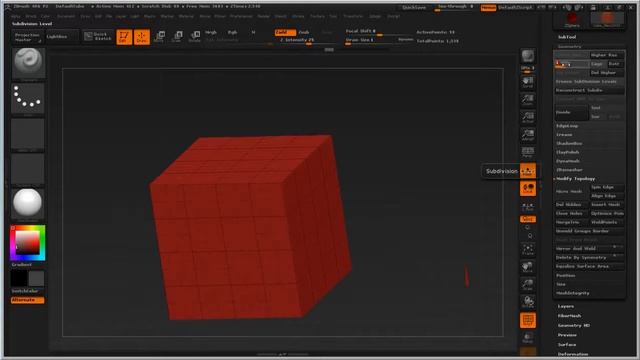Select the gray main color swatch

[36, 279]
